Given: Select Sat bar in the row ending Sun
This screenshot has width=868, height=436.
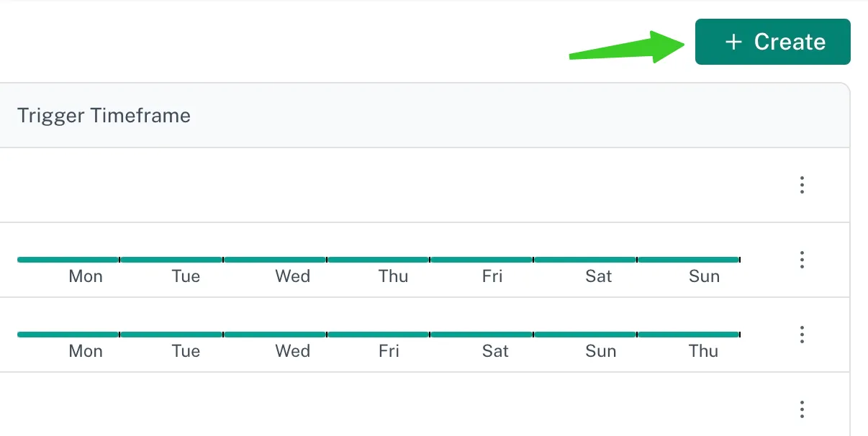Looking at the screenshot, I should (585, 260).
